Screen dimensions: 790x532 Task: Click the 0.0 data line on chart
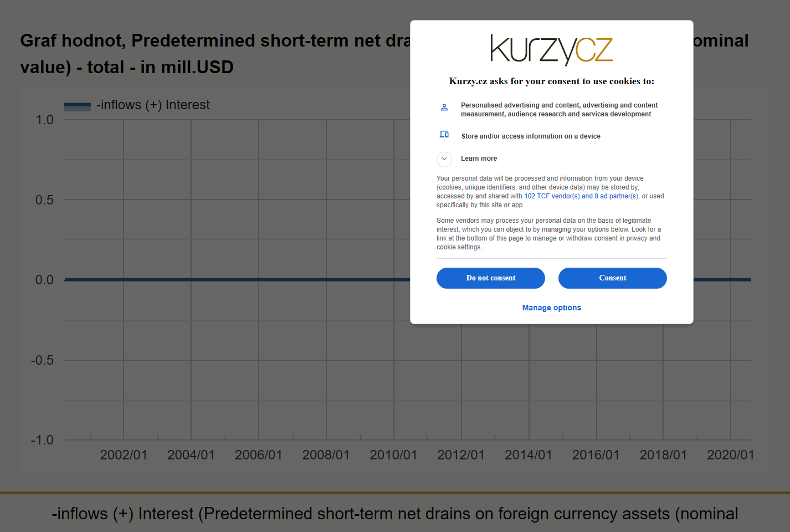238,279
